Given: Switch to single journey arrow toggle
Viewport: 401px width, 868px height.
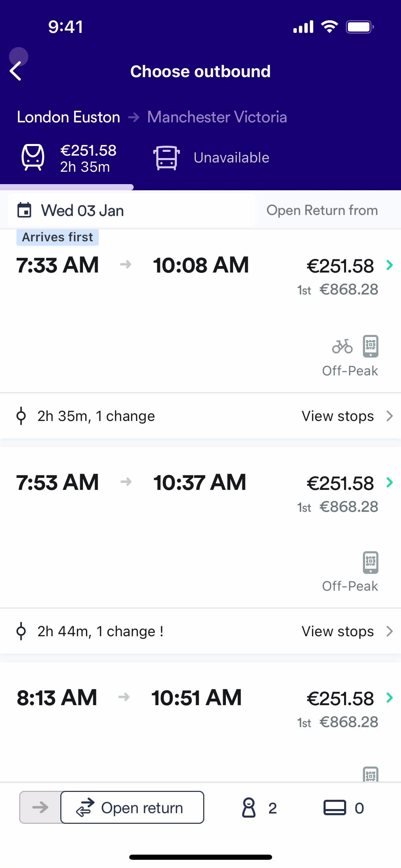Looking at the screenshot, I should pyautogui.click(x=40, y=807).
